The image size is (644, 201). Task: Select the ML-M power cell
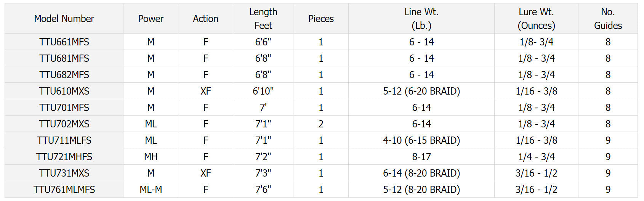[151, 190]
